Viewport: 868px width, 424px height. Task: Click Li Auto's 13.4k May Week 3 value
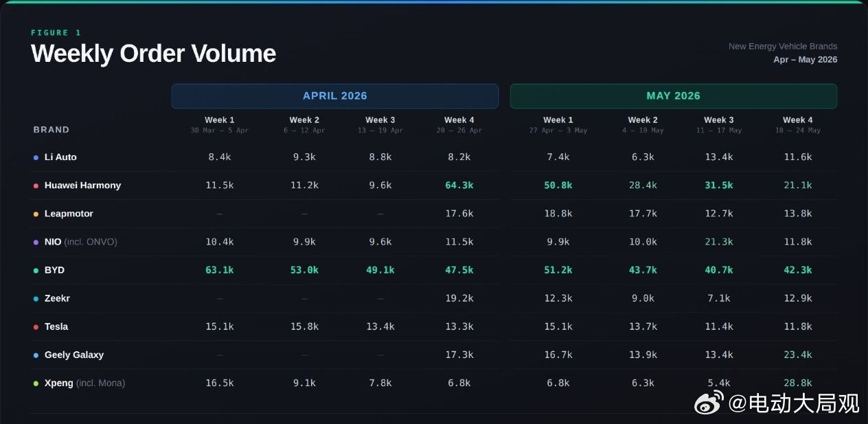719,157
